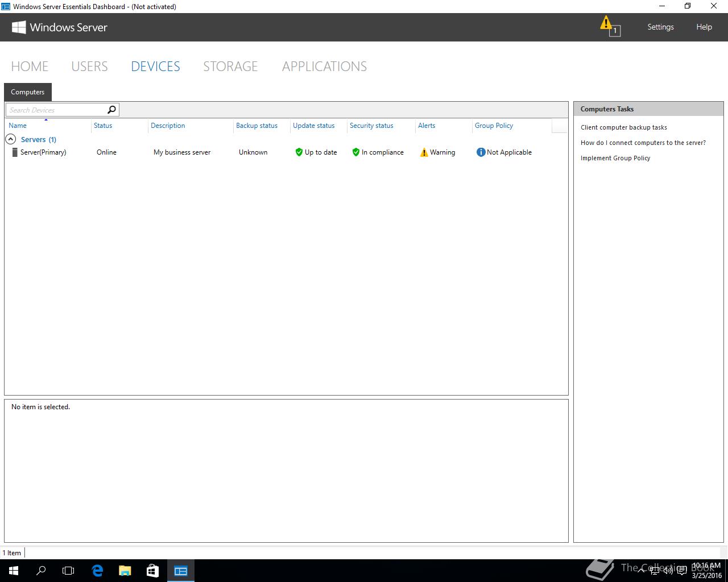728x582 pixels.
Task: Open Settings in the header
Action: pyautogui.click(x=660, y=27)
